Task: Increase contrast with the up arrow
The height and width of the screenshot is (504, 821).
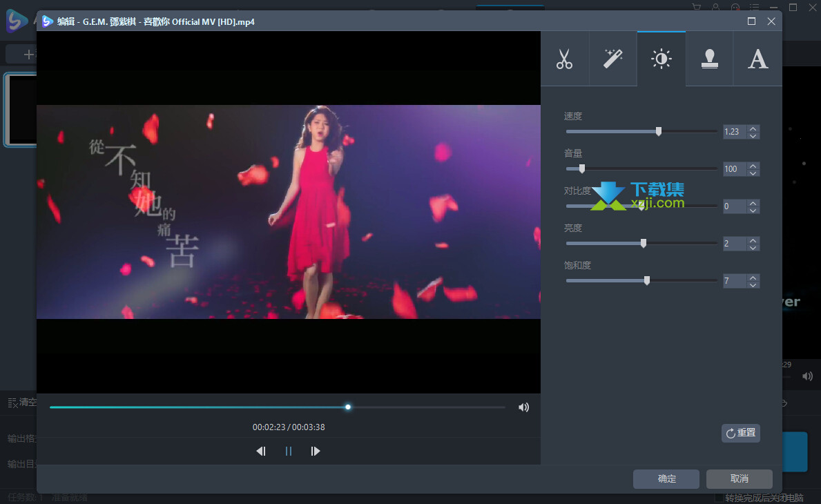Action: click(753, 202)
